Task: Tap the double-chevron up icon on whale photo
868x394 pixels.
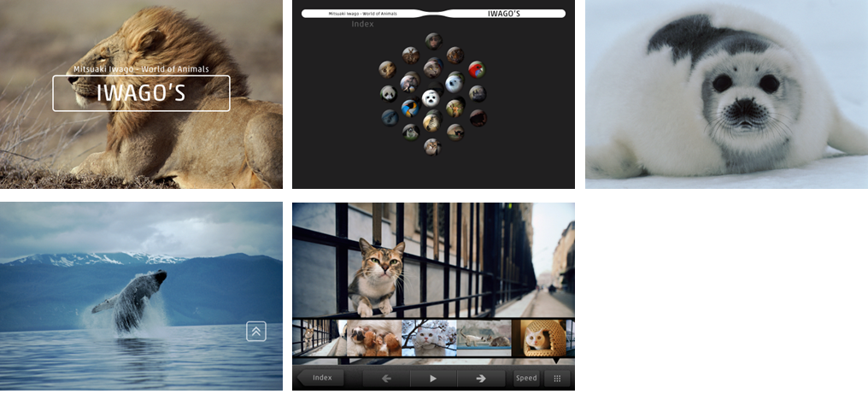Action: point(255,332)
